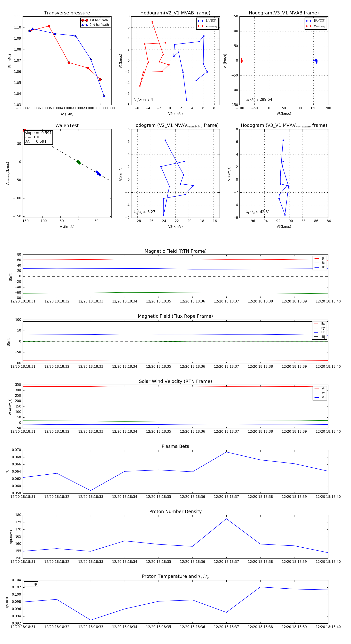Click the "Magnetic Field (RTN Frame)" title
This screenshot has width=351, height=644.
coord(175,251)
